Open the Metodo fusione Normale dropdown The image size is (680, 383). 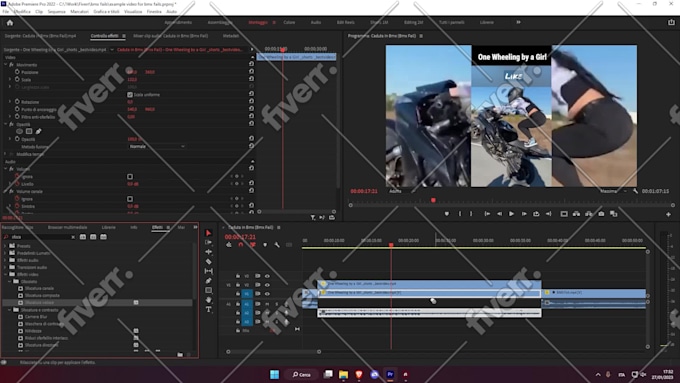pyautogui.click(x=157, y=147)
